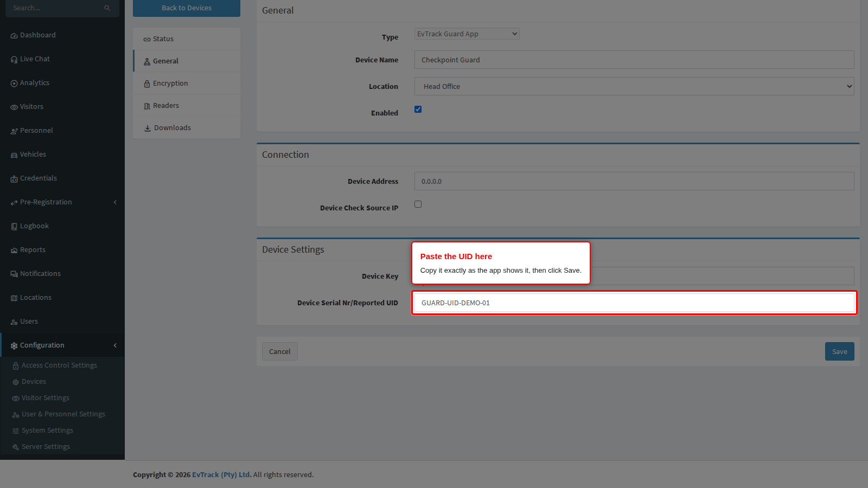Click the Downloads arrow icon
Image resolution: width=868 pixels, height=488 pixels.
(x=148, y=129)
